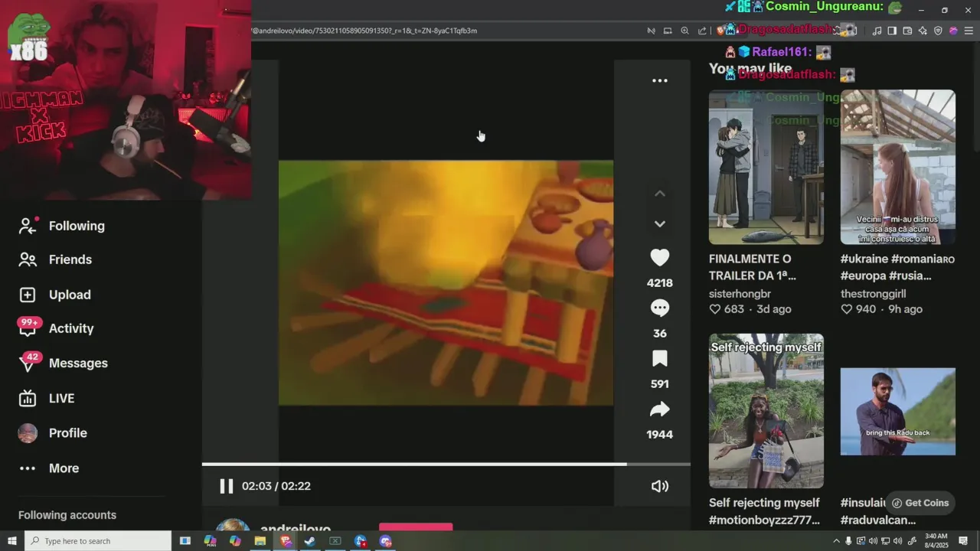Open the Self rejecting myself thumbnail

[766, 410]
